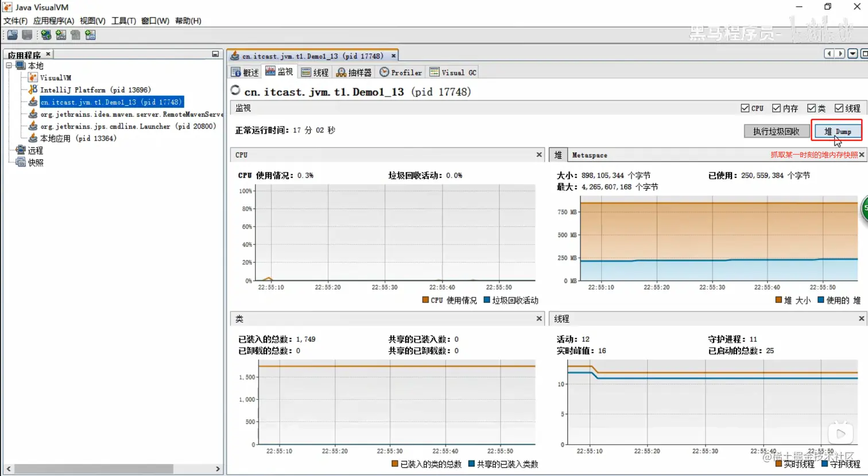Close the 应用程序 panel tab
This screenshot has width=868, height=476.
[x=48, y=54]
